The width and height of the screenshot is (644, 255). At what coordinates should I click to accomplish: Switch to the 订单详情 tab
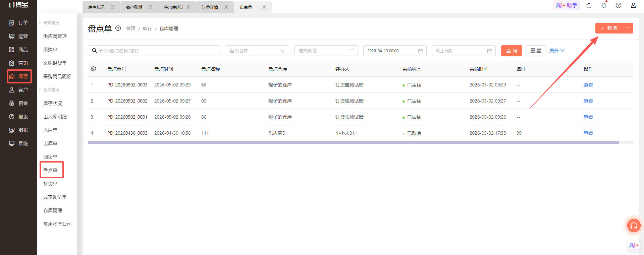(210, 7)
